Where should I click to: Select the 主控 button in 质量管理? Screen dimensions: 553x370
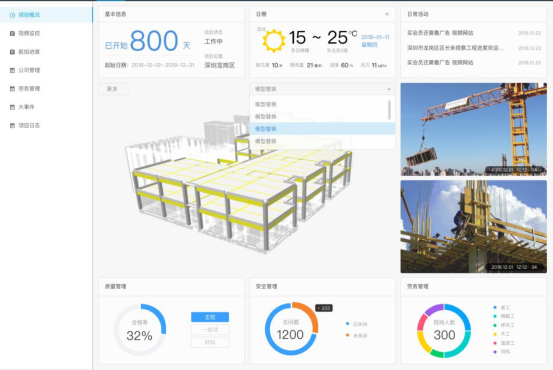tap(210, 317)
